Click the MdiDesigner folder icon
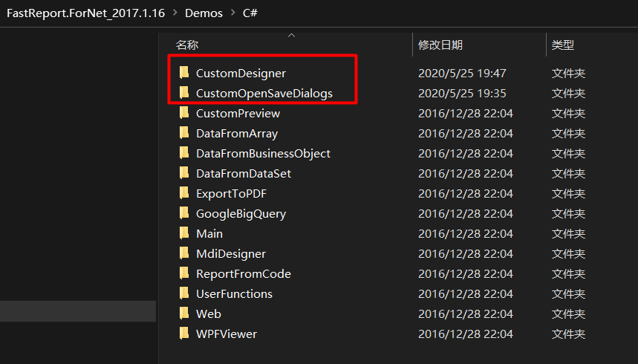The image size is (638, 364). pos(184,253)
